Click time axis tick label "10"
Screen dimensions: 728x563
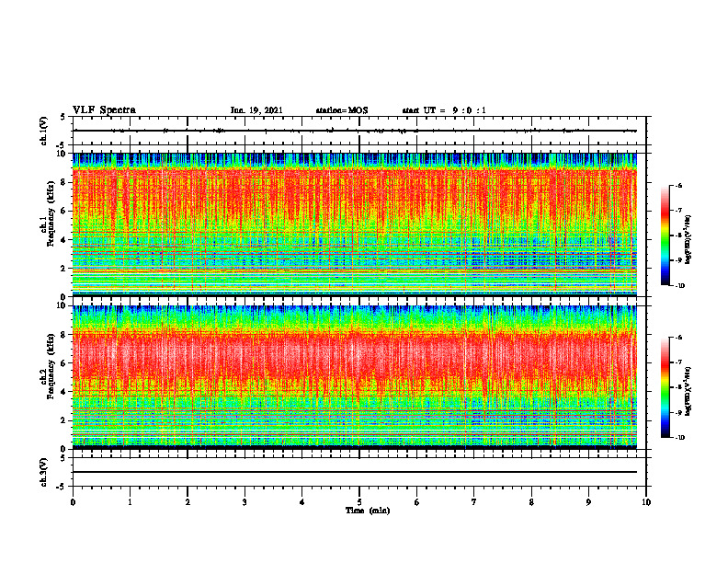click(x=646, y=502)
